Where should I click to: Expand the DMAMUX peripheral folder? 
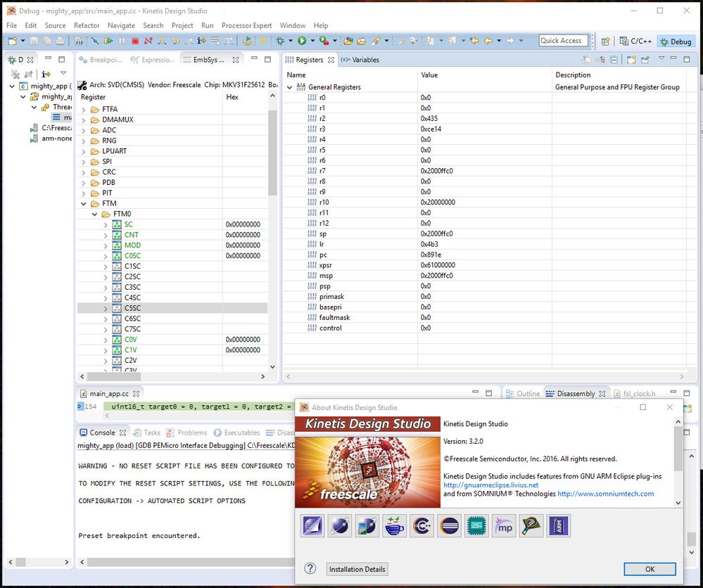click(x=84, y=120)
